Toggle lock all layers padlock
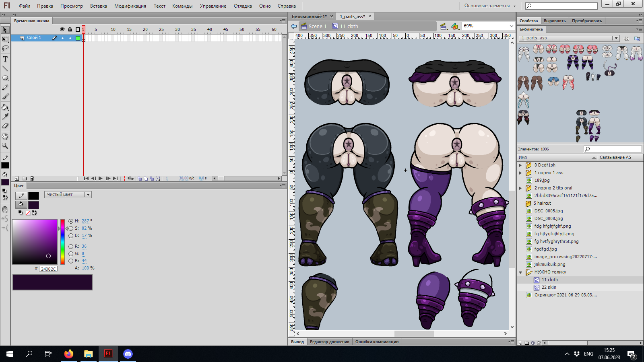Screen dimensions: 644x362 [70, 29]
